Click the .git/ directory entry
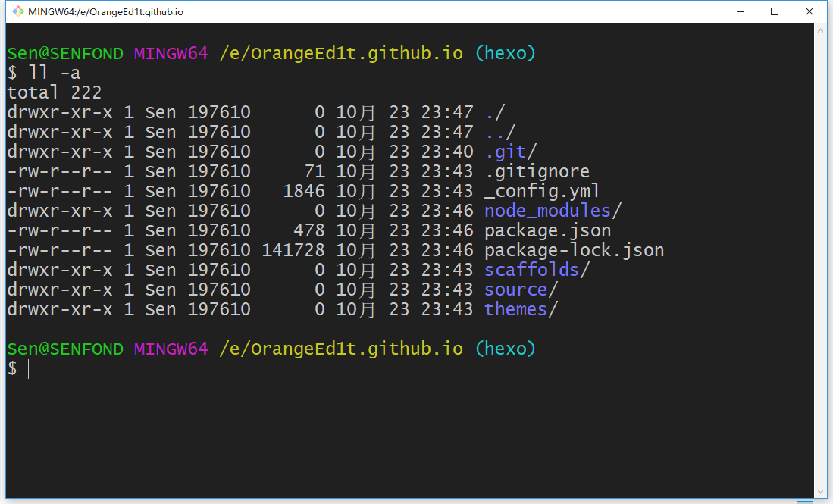The width and height of the screenshot is (833, 504). [510, 152]
